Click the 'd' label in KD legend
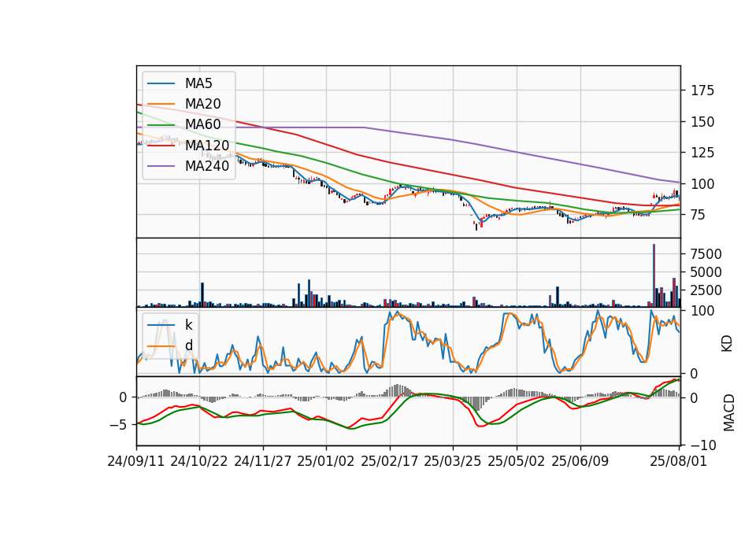The image size is (756, 543). coord(189,345)
